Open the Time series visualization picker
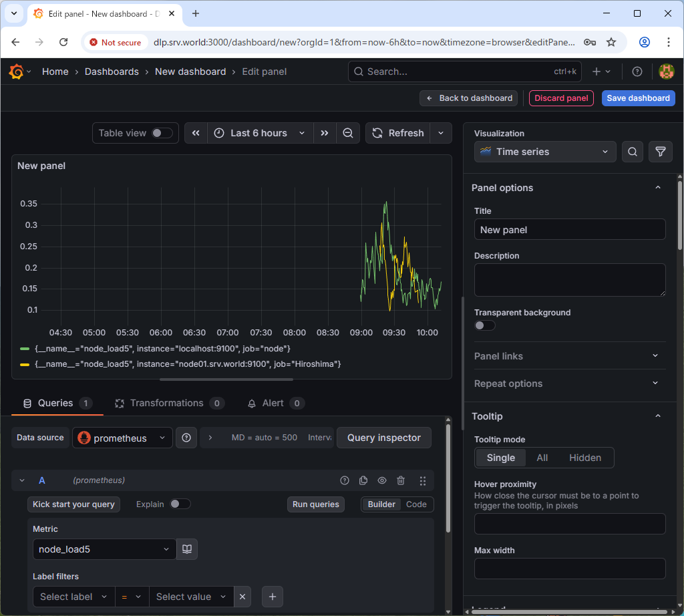 click(x=545, y=152)
